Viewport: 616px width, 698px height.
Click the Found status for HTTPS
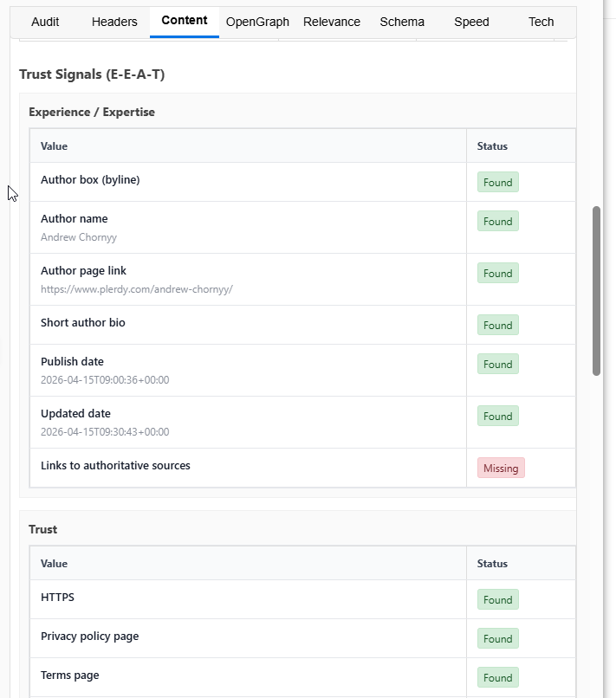point(497,600)
